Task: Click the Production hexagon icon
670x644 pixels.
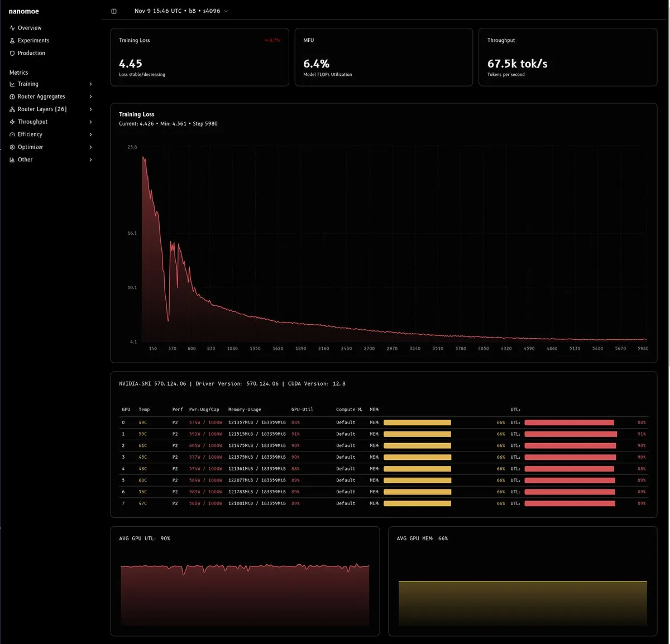Action: click(x=12, y=54)
